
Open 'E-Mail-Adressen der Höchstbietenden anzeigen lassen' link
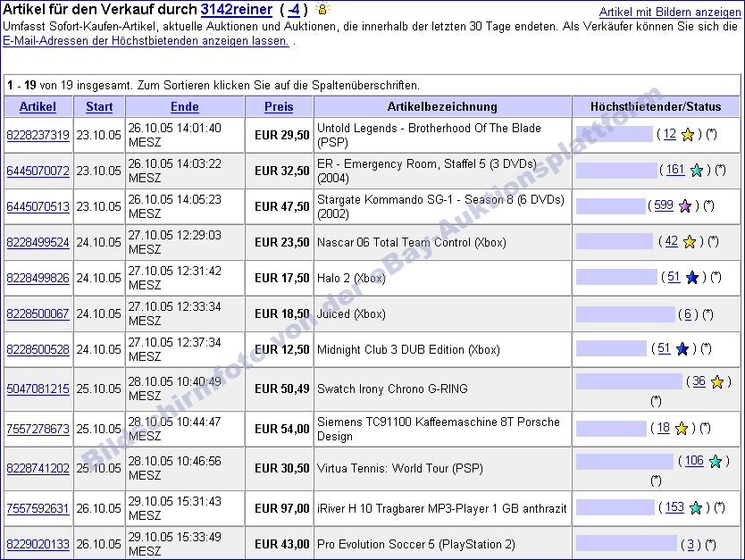[146, 41]
